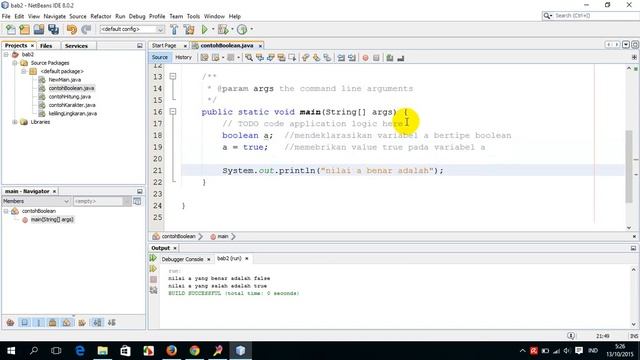Open the Members dropdown in Navigator

pos(36,201)
